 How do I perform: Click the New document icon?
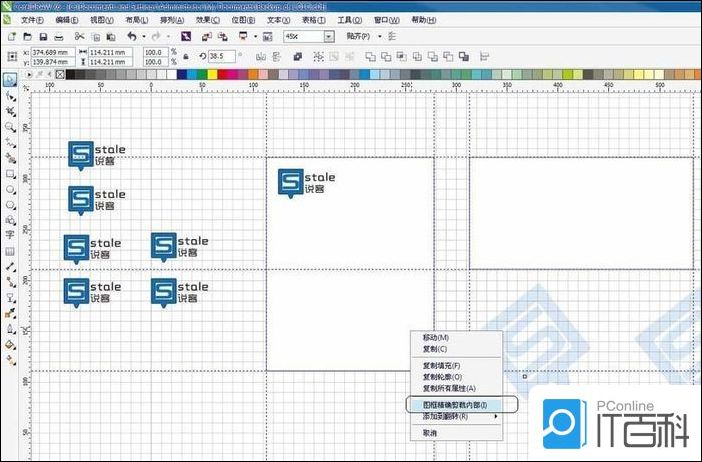pyautogui.click(x=12, y=37)
